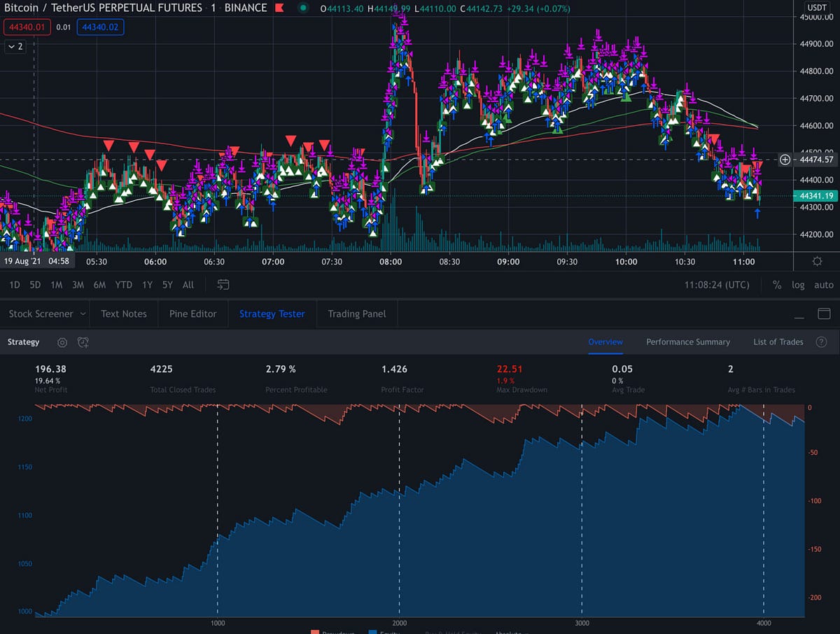Switch chart to 1D timeframe
The width and height of the screenshot is (840, 634).
click(x=14, y=285)
